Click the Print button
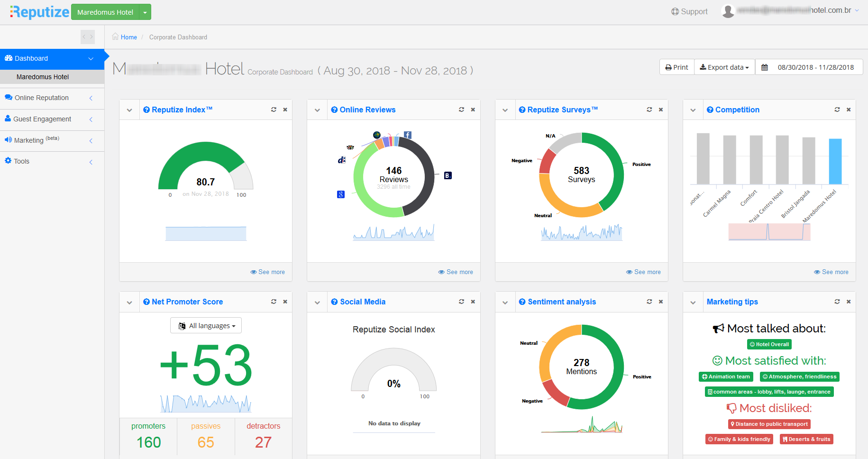 (x=677, y=67)
